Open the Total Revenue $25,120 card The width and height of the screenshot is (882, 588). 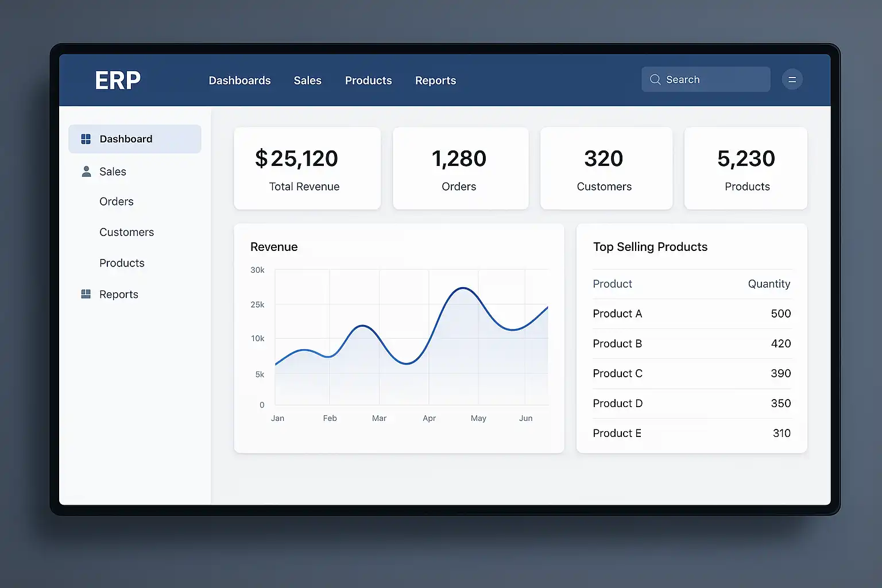point(307,168)
